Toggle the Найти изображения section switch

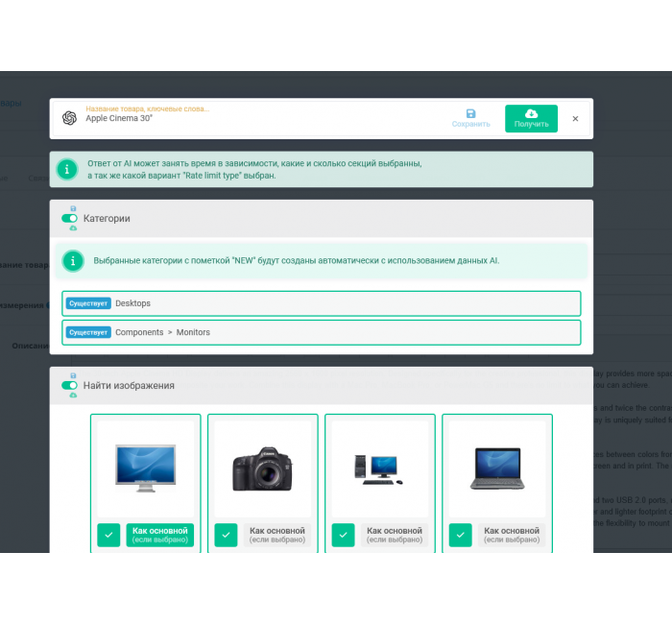click(69, 385)
